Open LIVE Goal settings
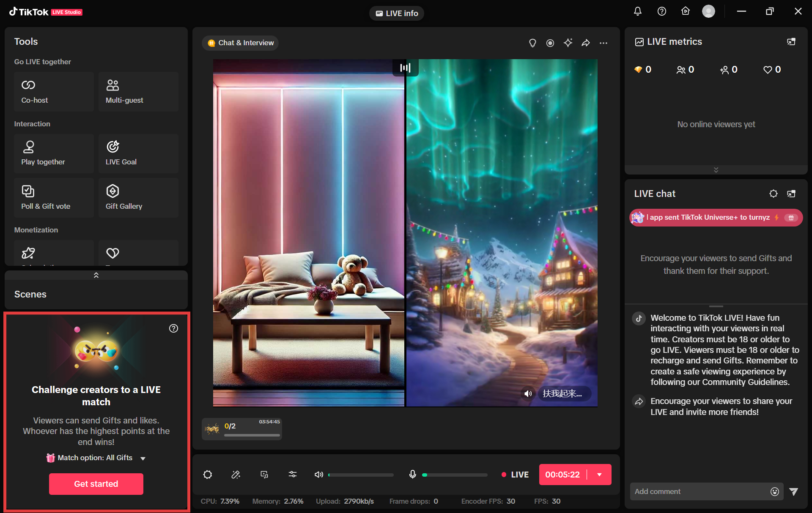 point(138,153)
